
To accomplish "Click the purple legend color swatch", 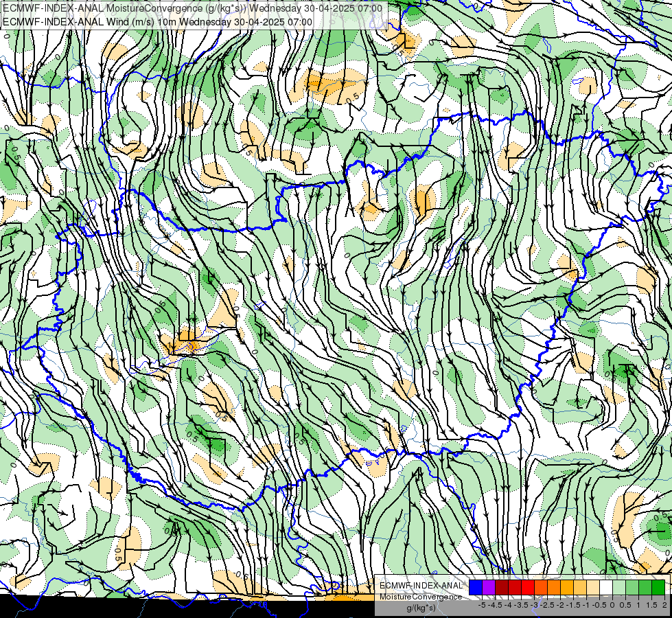I will [x=489, y=587].
